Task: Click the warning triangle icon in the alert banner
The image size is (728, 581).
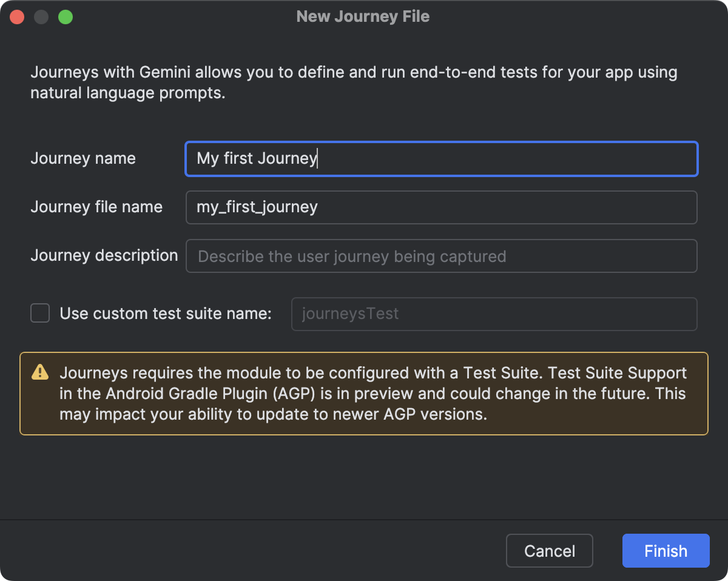Action: click(x=40, y=373)
